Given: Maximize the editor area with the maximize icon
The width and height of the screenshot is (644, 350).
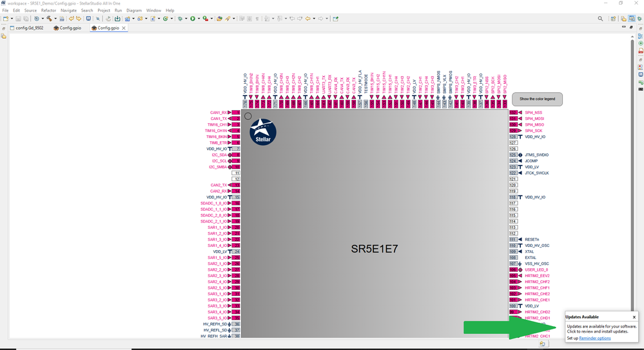Looking at the screenshot, I should point(631,27).
